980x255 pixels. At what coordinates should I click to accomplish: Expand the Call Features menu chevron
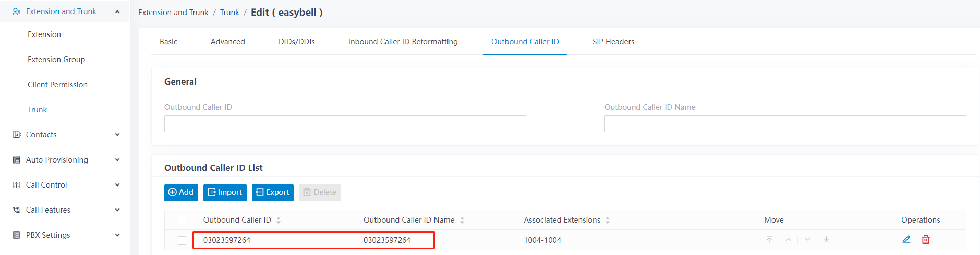tap(117, 210)
